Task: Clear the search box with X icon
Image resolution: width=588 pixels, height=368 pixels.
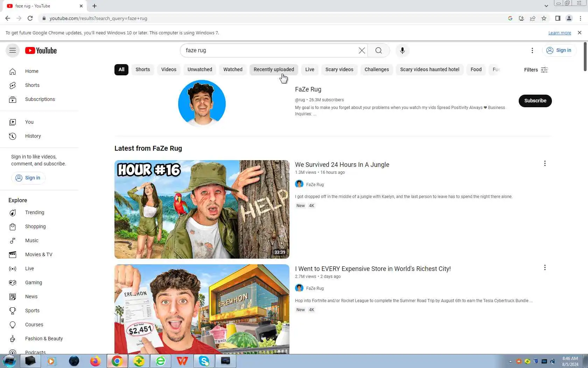Action: [x=362, y=50]
